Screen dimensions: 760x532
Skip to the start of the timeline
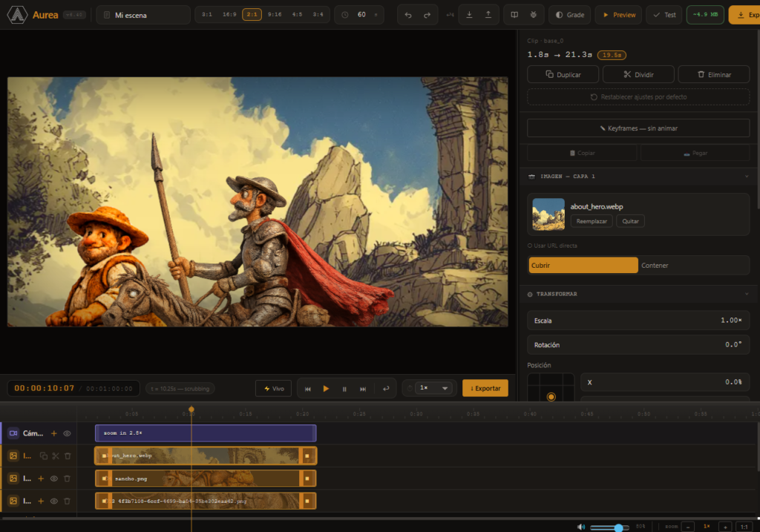tap(307, 389)
